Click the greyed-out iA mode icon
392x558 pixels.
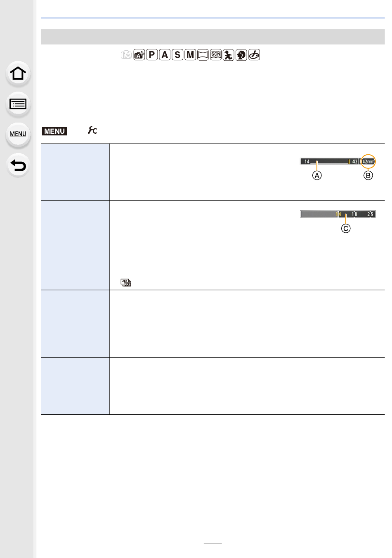tap(126, 55)
